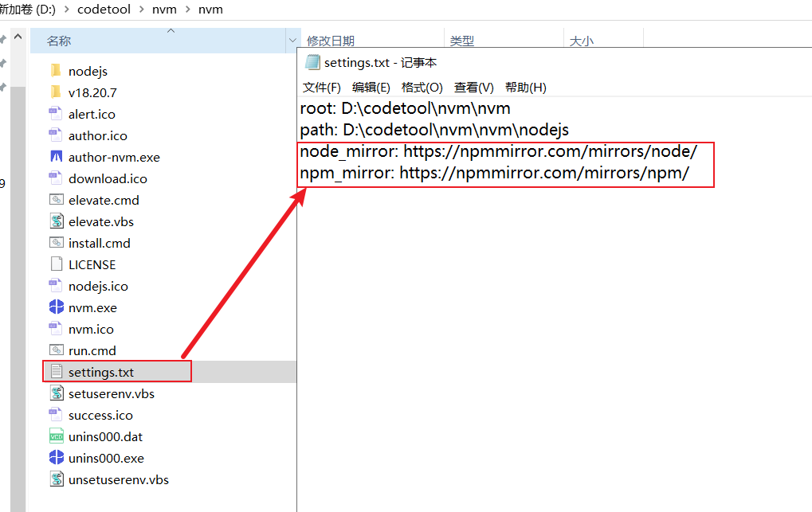The image size is (812, 512).
Task: Select the elevate.vbs script icon
Action: click(x=56, y=221)
